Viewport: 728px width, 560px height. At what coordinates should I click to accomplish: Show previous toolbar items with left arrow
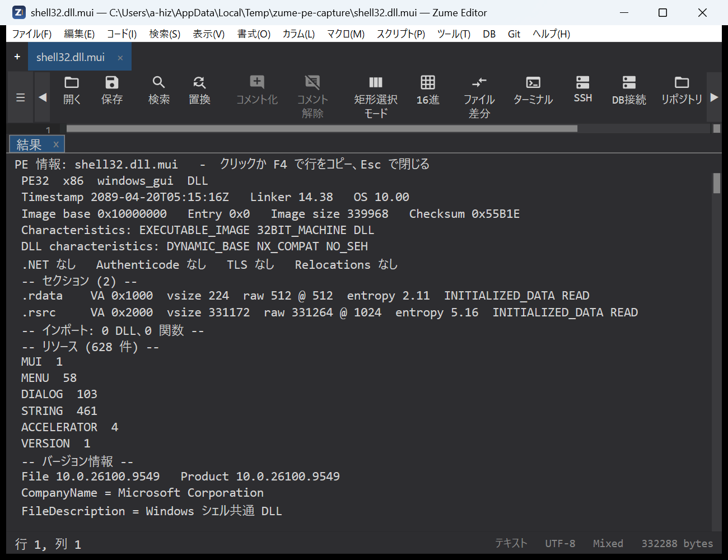(43, 97)
